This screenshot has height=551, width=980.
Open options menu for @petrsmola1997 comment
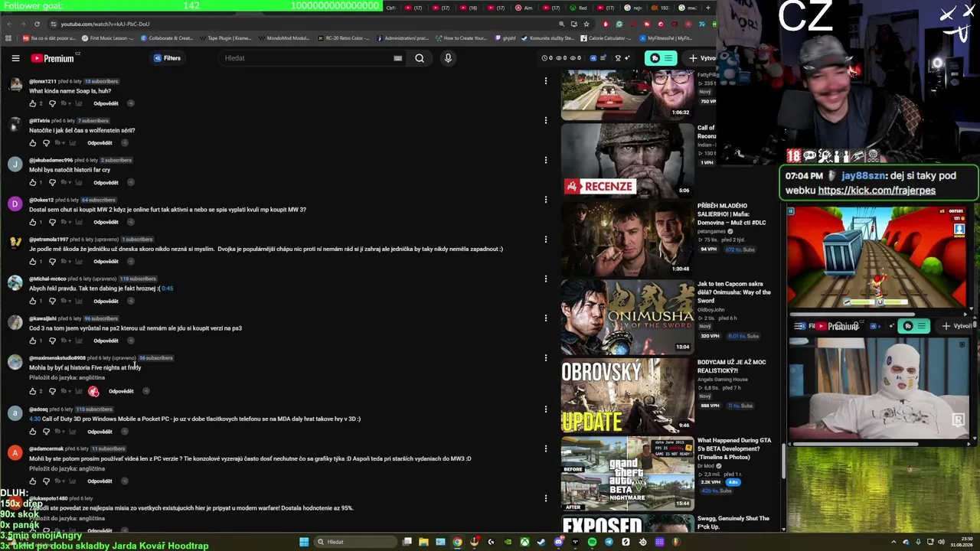coord(546,239)
